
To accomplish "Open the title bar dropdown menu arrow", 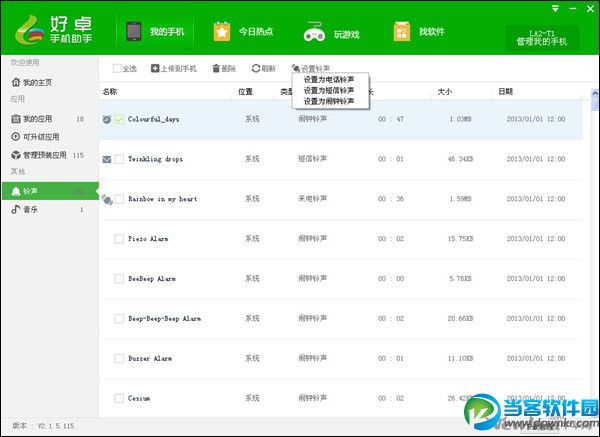I will tap(556, 8).
